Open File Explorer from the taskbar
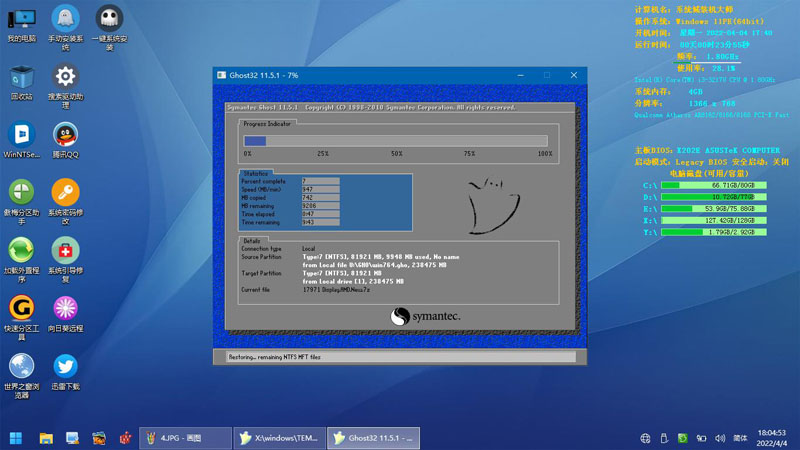 (x=46, y=438)
